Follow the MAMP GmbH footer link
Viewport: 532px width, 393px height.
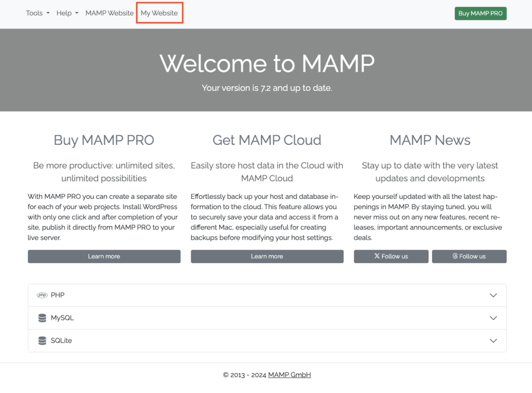click(289, 375)
